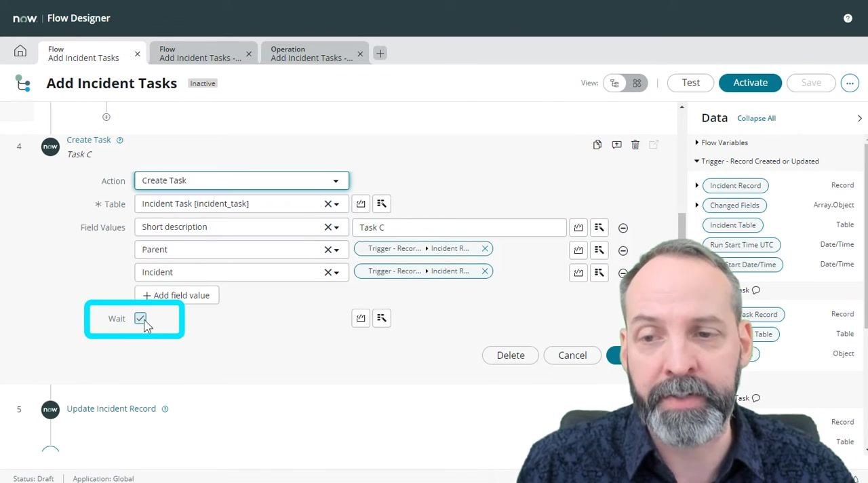Open the more options ellipsis menu
Screen dimensions: 868x483
850,83
